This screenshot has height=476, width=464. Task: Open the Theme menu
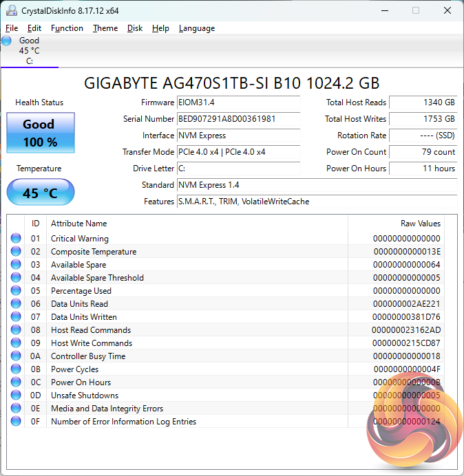(x=105, y=28)
